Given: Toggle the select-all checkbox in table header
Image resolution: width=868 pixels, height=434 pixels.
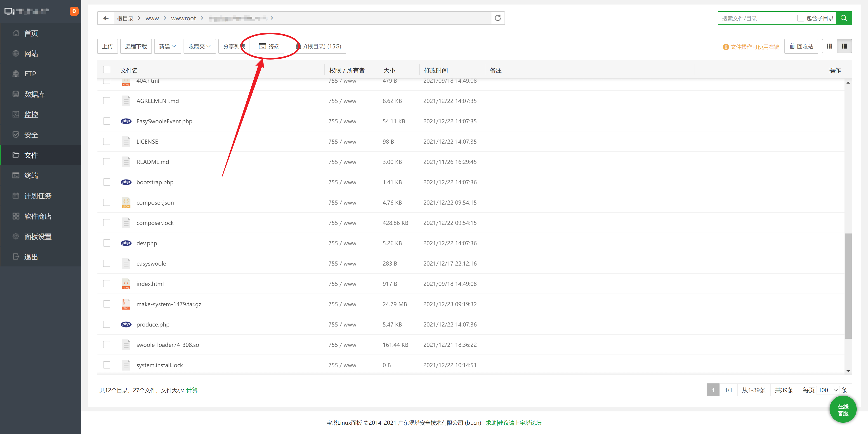Looking at the screenshot, I should click(x=107, y=70).
